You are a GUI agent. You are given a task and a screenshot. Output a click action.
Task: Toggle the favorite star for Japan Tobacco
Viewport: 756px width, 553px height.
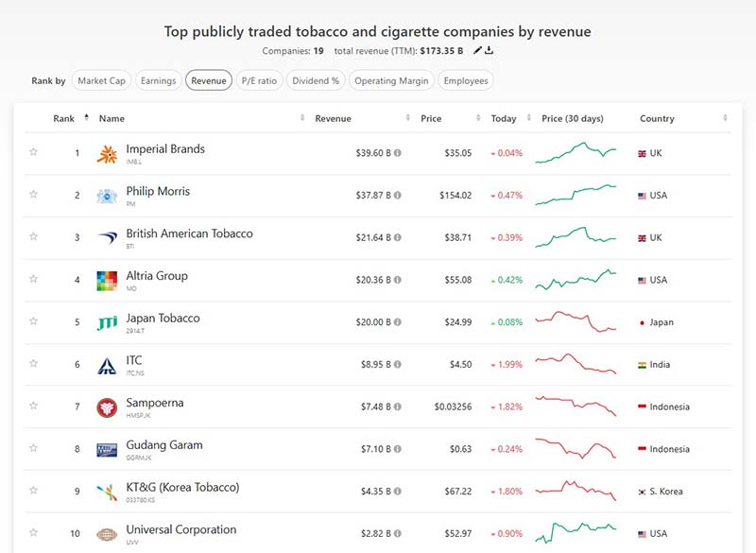[33, 322]
